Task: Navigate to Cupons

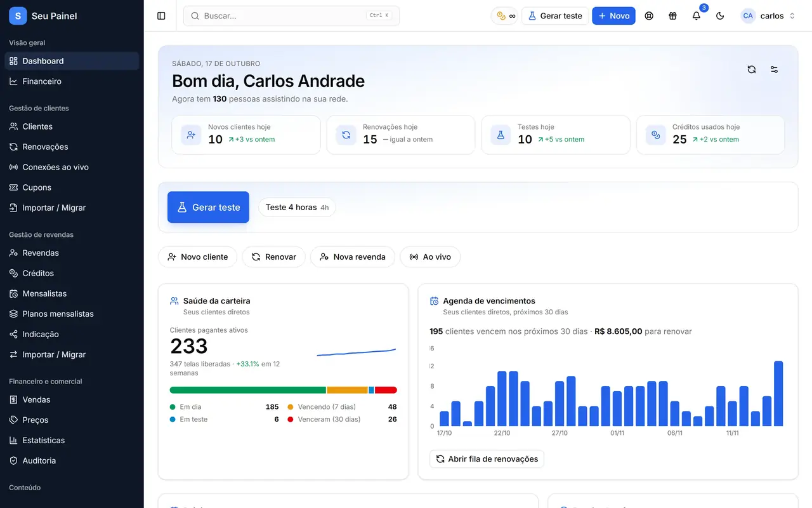Action: 72,187
